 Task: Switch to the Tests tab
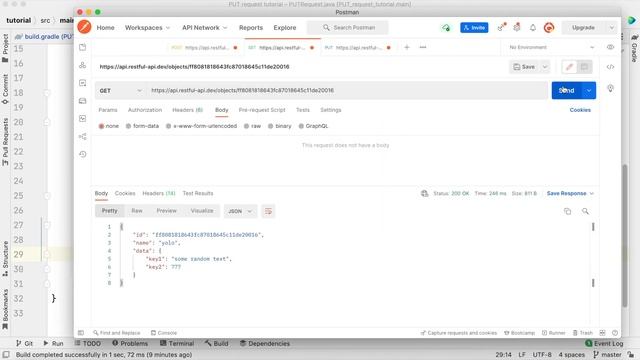click(x=303, y=110)
